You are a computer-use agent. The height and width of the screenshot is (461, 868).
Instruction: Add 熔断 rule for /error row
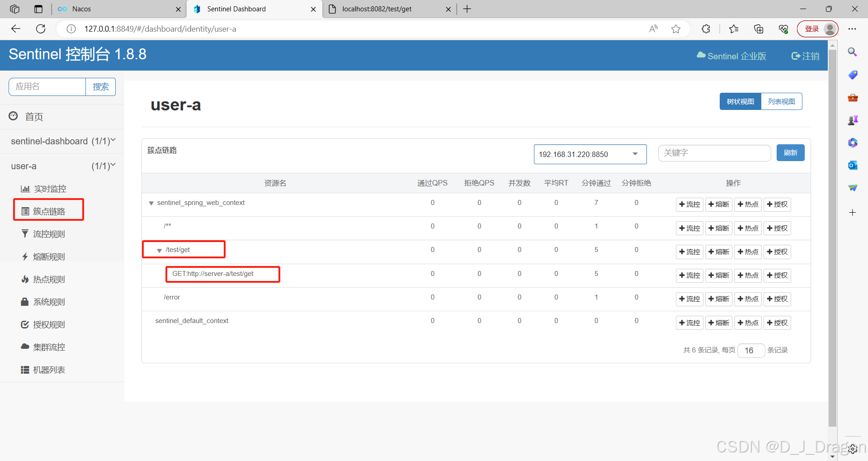(718, 299)
